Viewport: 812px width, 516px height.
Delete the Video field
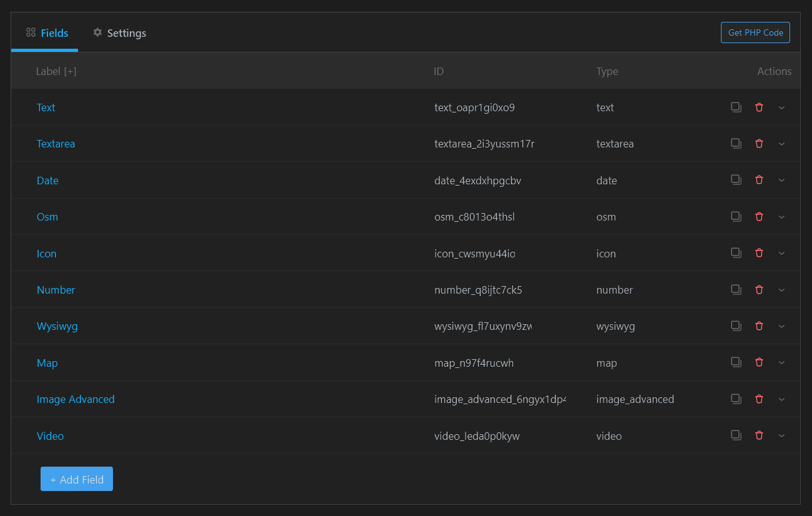[x=759, y=435]
